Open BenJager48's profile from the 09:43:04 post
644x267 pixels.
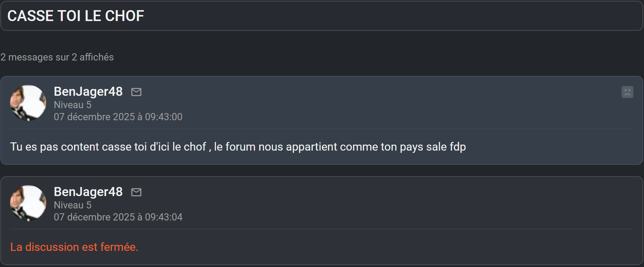88,192
